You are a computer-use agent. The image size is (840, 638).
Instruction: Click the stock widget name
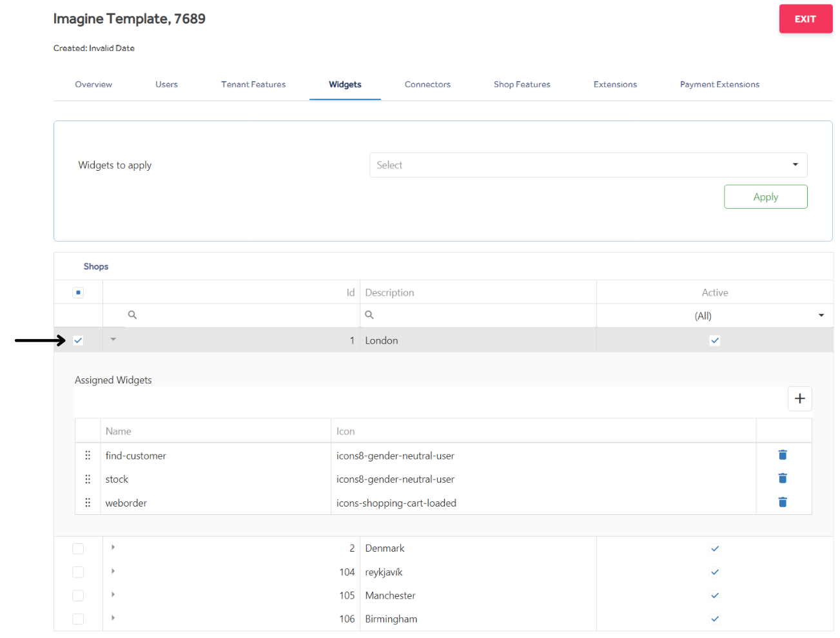(117, 479)
